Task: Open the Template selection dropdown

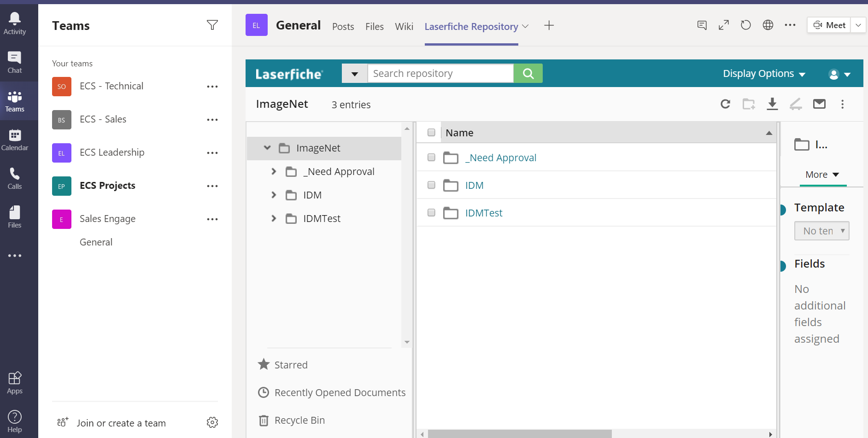Action: [821, 231]
